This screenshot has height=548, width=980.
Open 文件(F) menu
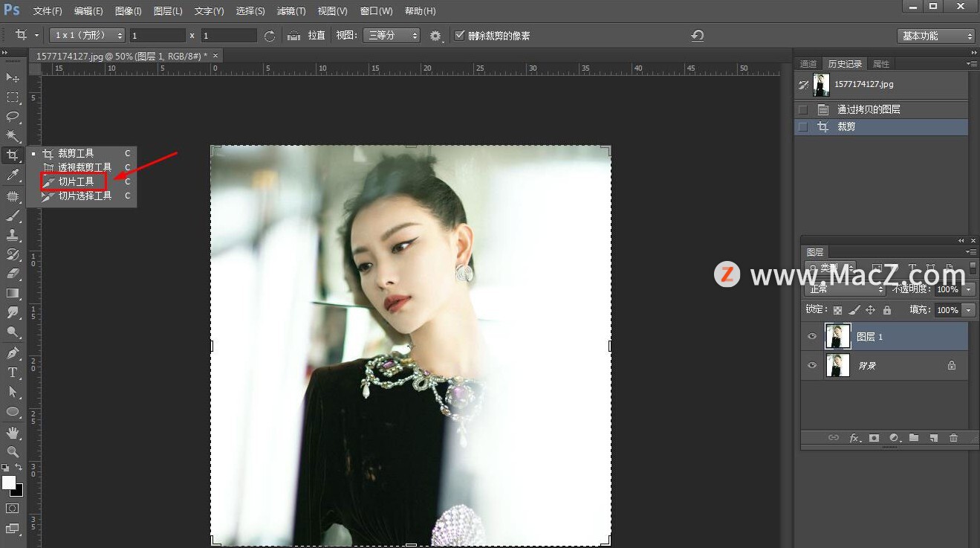(48, 11)
